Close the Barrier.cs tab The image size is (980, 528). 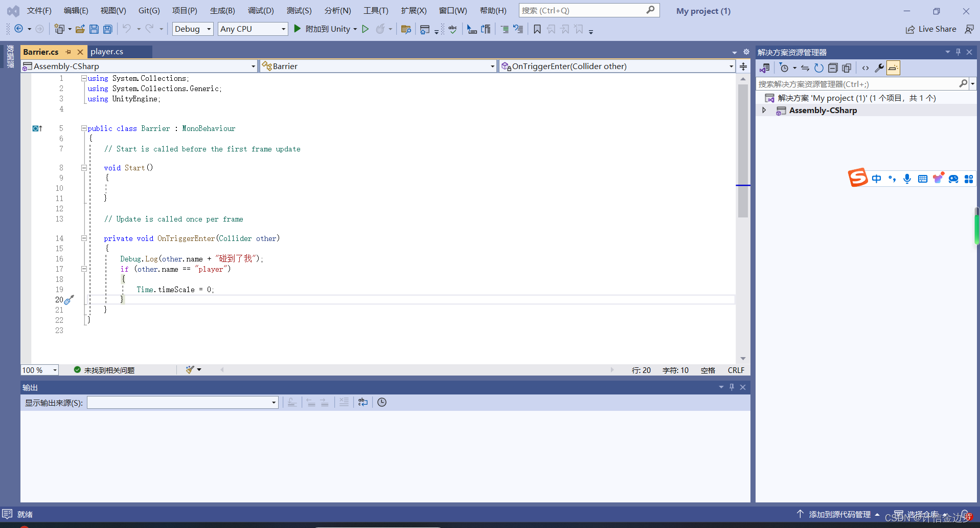point(80,52)
